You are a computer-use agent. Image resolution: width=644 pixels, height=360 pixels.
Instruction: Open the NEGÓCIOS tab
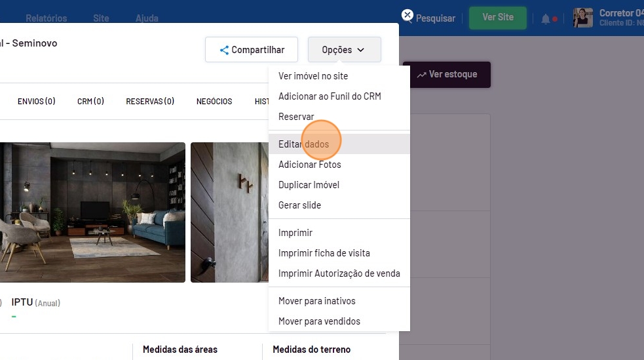coord(214,102)
